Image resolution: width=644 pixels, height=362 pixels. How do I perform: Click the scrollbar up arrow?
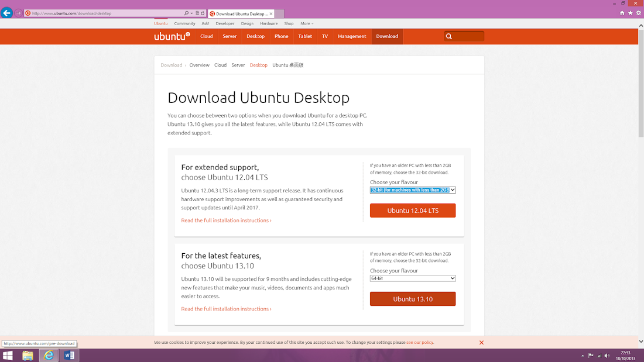640,26
